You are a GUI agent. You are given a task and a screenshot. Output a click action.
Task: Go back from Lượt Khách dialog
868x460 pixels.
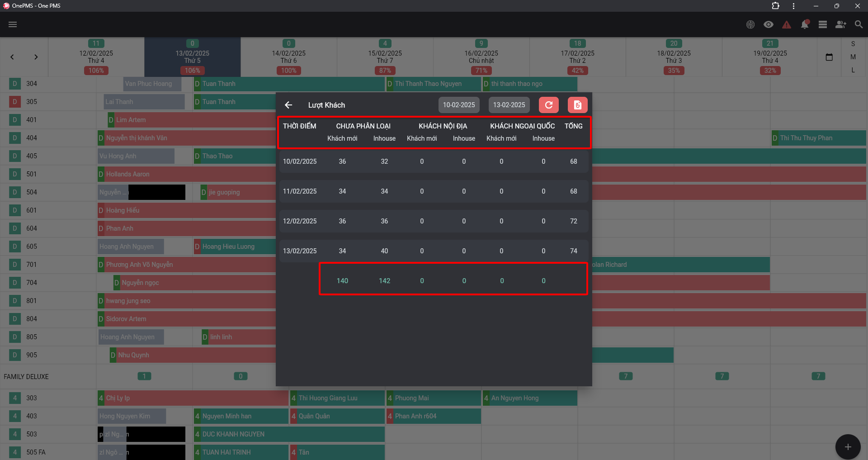tap(288, 105)
